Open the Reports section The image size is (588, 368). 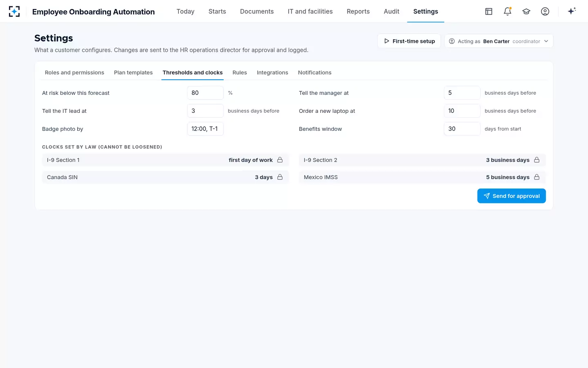[358, 11]
